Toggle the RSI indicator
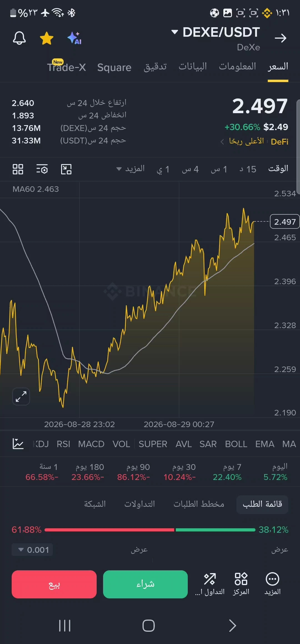Viewport: 300px width, 644px height. 63,444
